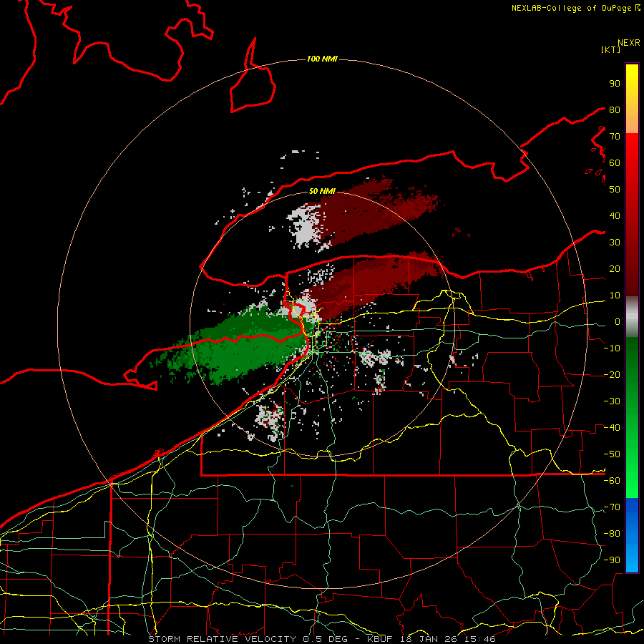Click the -60 value on the velocity scale
The width and height of the screenshot is (644, 644).
(612, 481)
